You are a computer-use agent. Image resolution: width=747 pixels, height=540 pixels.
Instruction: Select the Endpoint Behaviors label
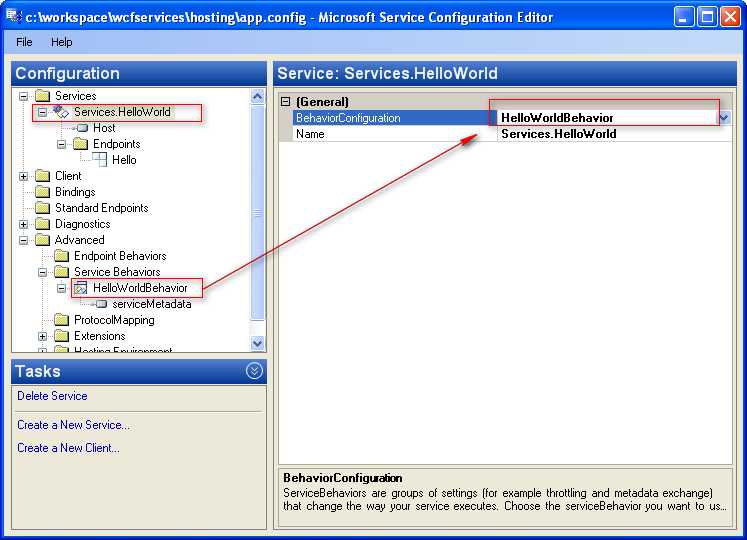(120, 256)
